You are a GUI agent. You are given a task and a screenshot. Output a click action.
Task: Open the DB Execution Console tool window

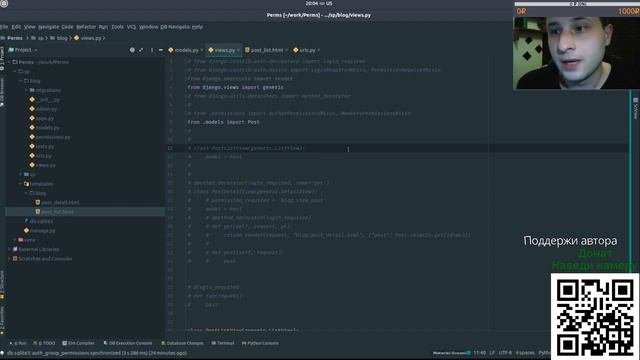tap(128, 343)
